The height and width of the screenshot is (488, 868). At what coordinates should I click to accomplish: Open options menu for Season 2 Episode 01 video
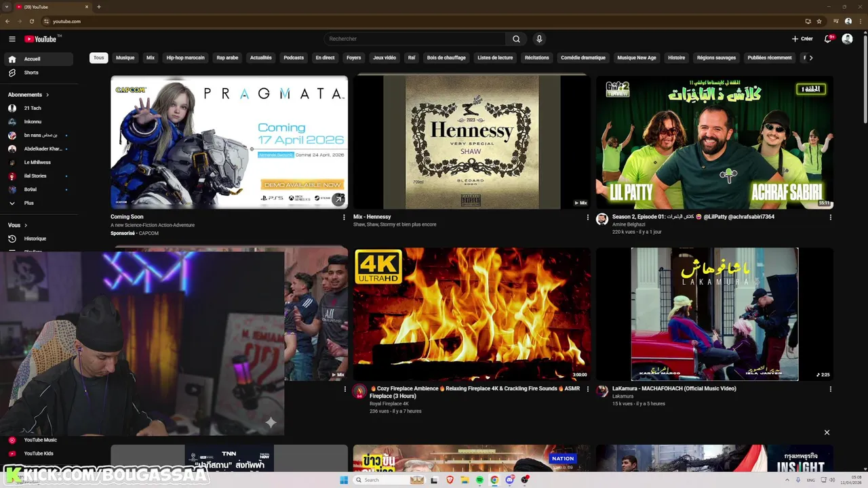pos(831,218)
